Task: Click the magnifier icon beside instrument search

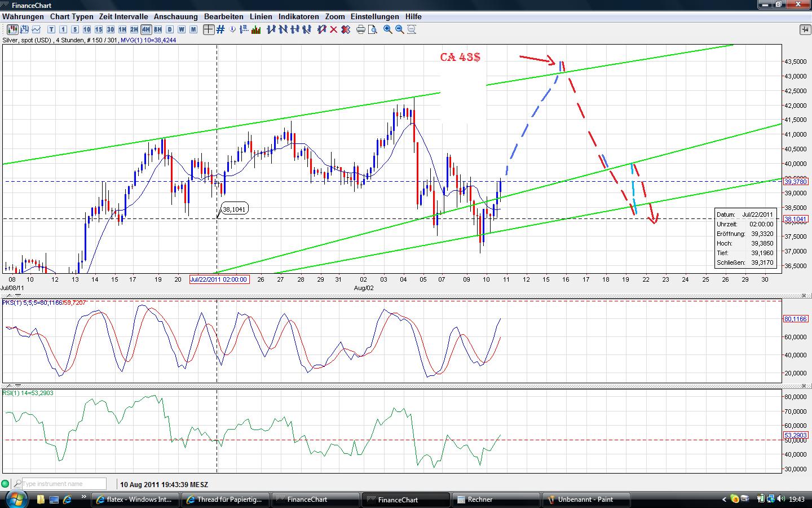Action: 17,484
